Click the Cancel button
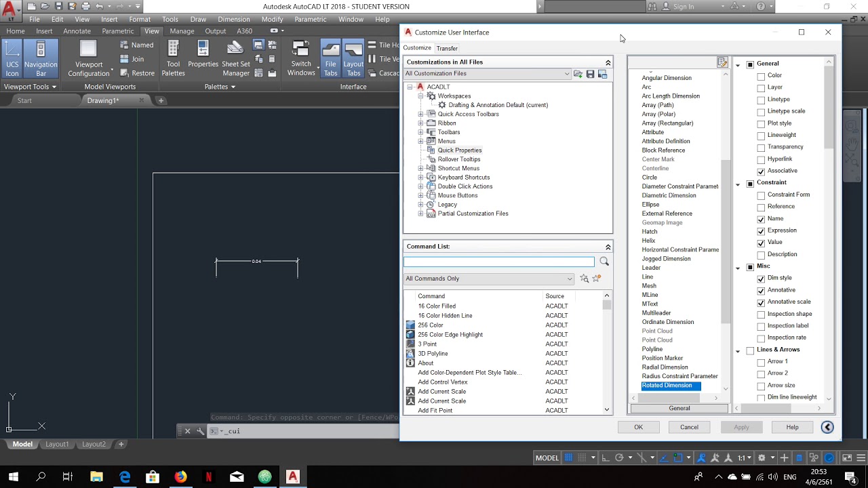 (x=689, y=427)
